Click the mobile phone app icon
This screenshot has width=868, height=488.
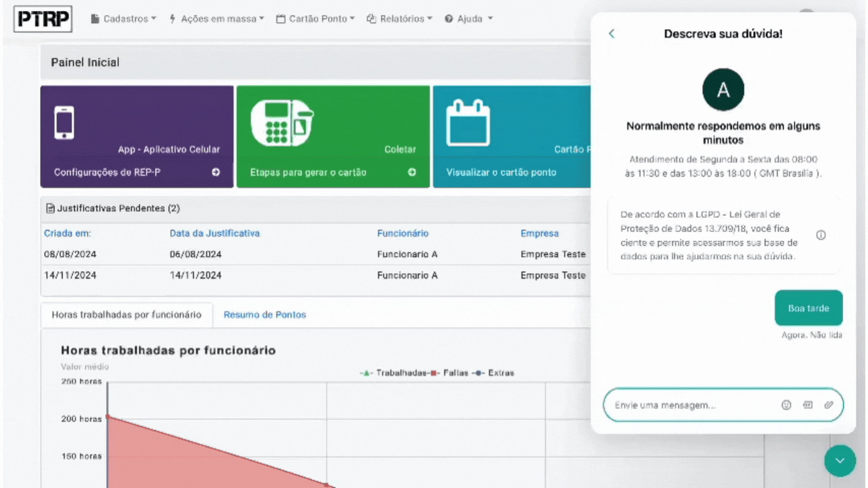pos(64,123)
